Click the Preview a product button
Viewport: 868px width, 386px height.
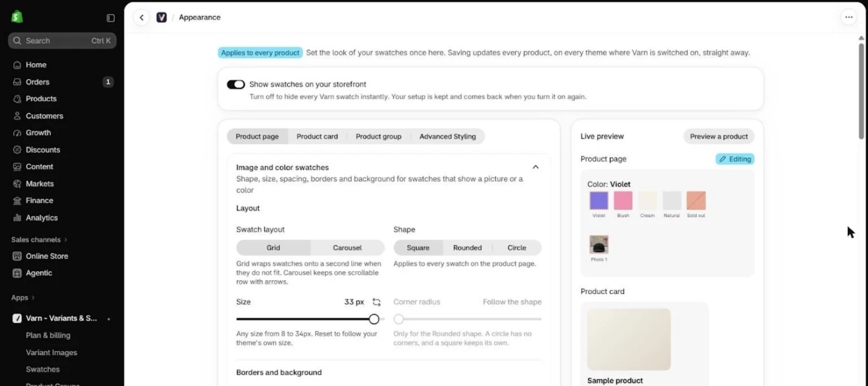tap(719, 136)
